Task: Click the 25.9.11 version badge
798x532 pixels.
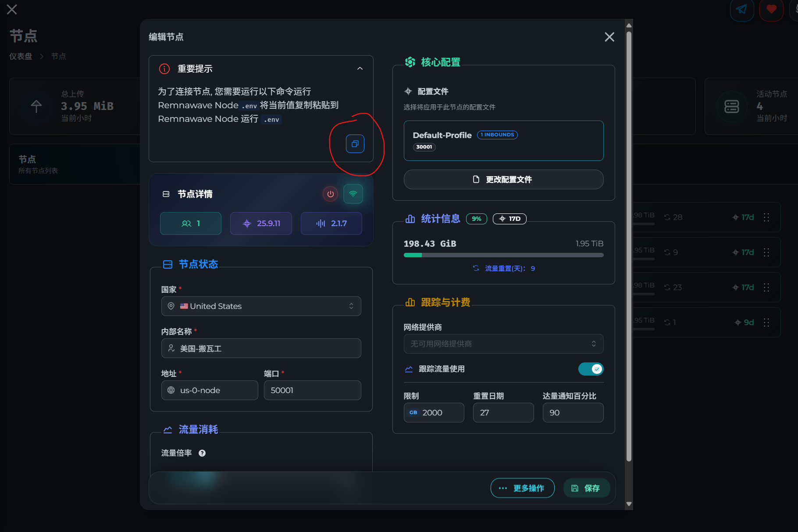Action: [x=261, y=223]
